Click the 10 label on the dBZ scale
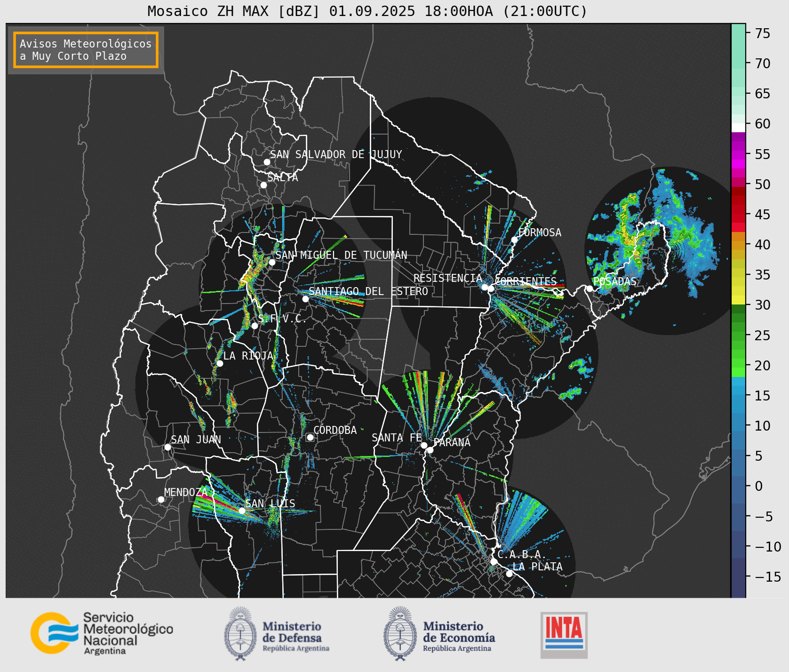Viewport: 789px width, 672px height. tap(763, 426)
